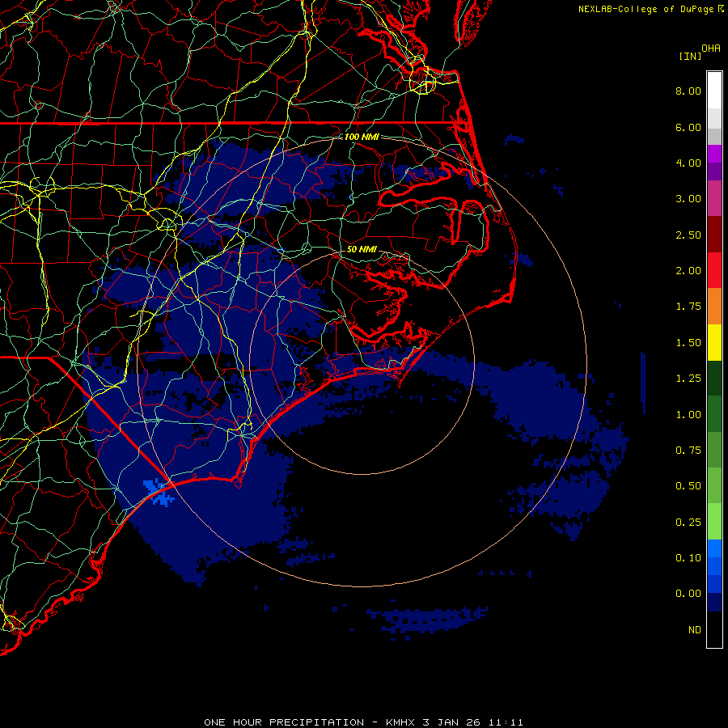This screenshot has width=728, height=728.
Task: Click the 0.00 legend value
Action: (688, 594)
